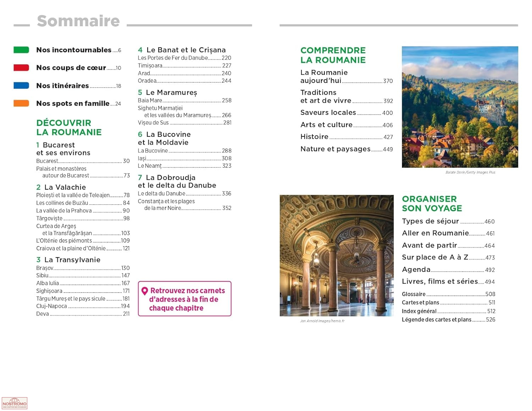Viewport: 532px width, 411px height.
Task: Open 'Târgu Mureș et le pays sicule' entry
Action: click(x=83, y=299)
